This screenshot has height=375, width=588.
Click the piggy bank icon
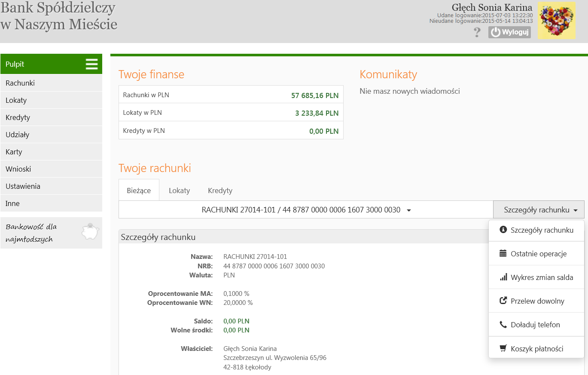[x=90, y=232]
